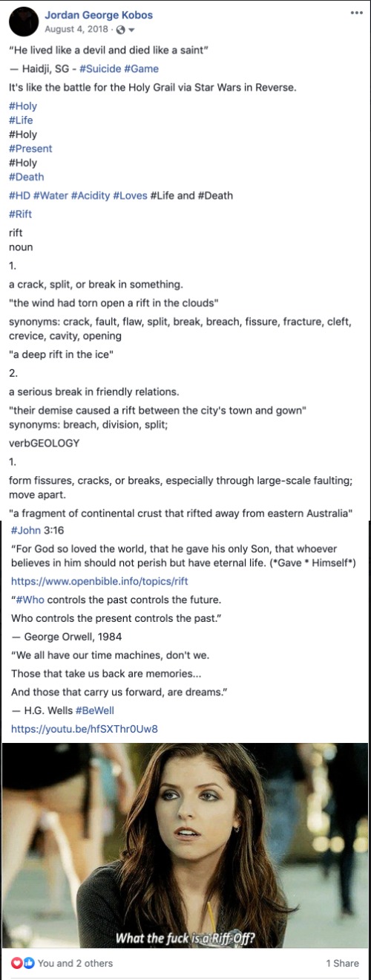
Task: Open the #Acidity hashtag
Action: (x=91, y=195)
